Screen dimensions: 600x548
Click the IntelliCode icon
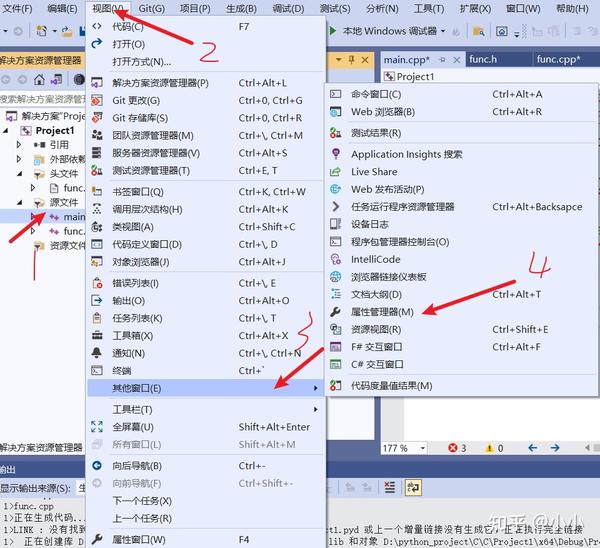pyautogui.click(x=336, y=259)
